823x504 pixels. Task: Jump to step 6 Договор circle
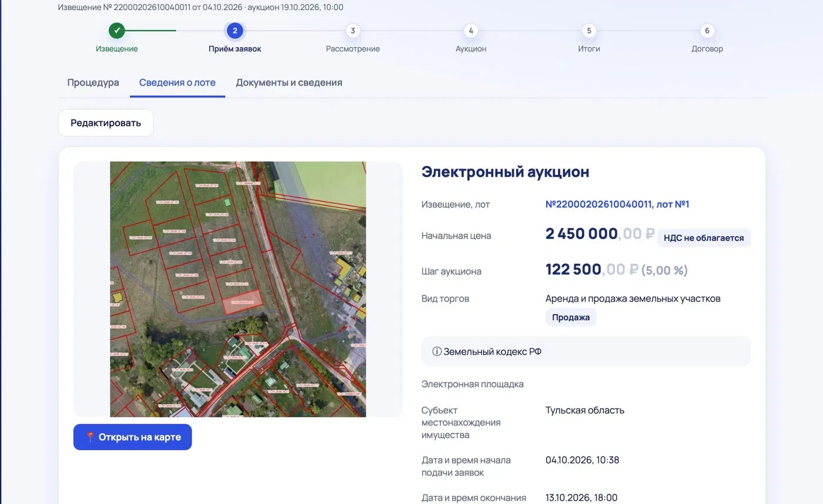[x=707, y=31]
